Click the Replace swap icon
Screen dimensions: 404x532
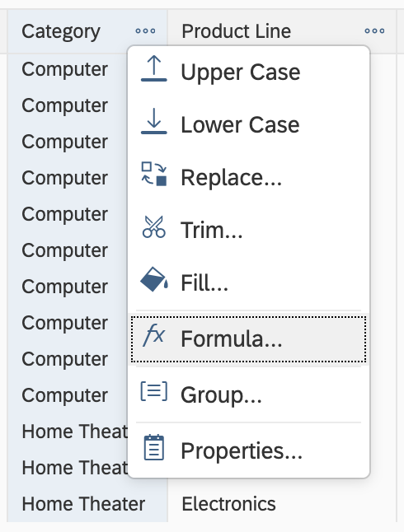pos(154,174)
